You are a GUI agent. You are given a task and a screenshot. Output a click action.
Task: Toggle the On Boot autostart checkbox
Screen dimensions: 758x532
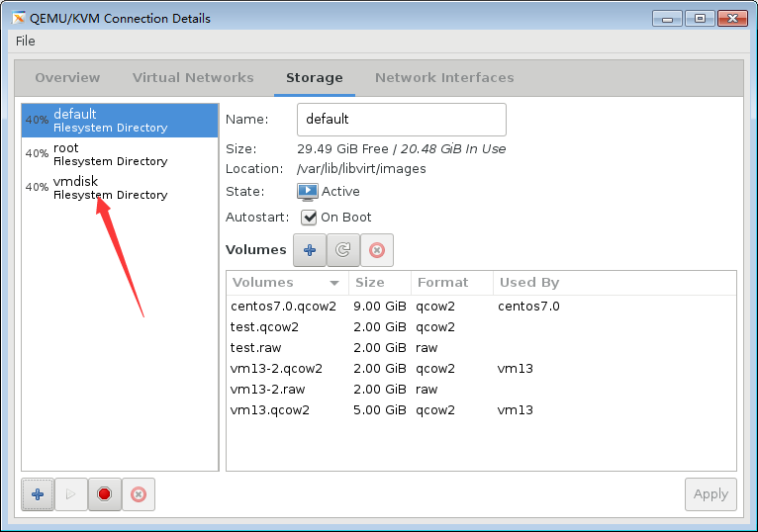pyautogui.click(x=309, y=218)
